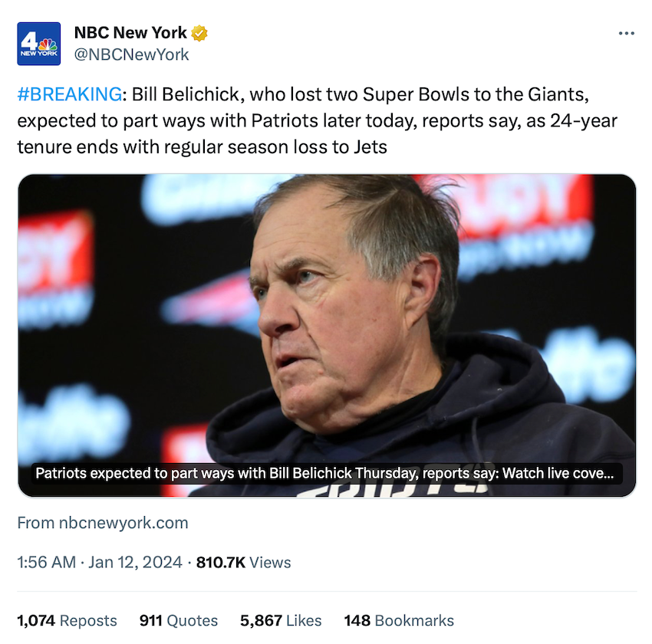This screenshot has width=652, height=644.
Task: Open the 911 Quotes list
Action: point(179,621)
